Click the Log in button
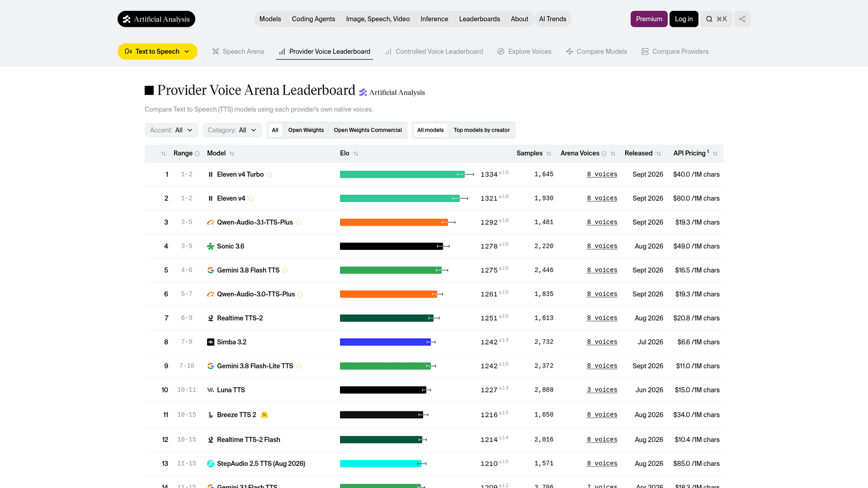Image resolution: width=868 pixels, height=488 pixels. pyautogui.click(x=684, y=19)
